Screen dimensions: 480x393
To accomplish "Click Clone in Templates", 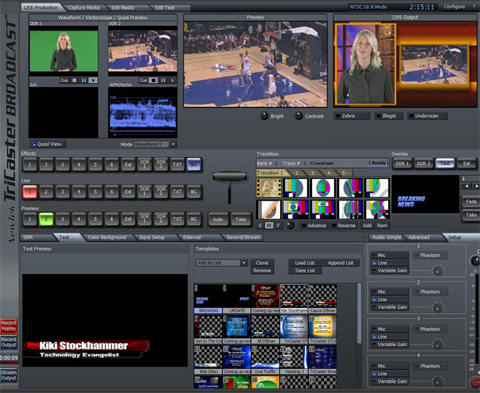I will point(262,263).
